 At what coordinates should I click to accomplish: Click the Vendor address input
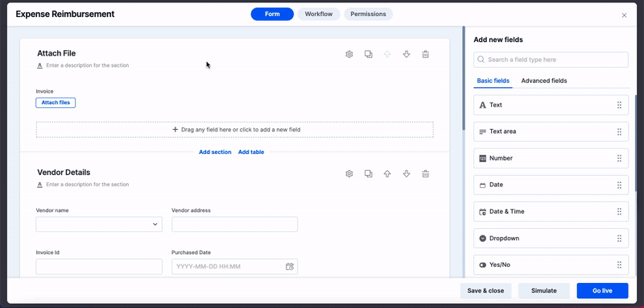pyautogui.click(x=234, y=224)
